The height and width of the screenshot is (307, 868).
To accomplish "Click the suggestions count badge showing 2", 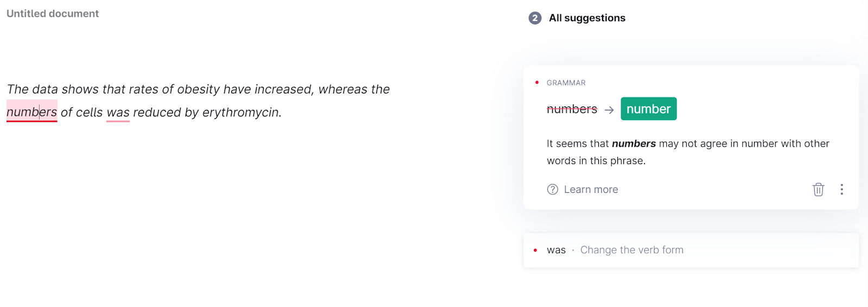I will pyautogui.click(x=535, y=18).
